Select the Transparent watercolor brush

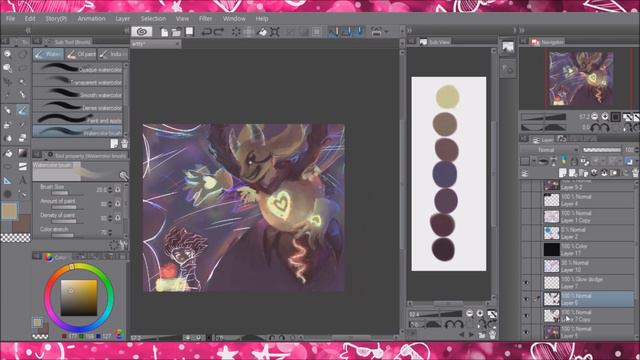click(78, 81)
